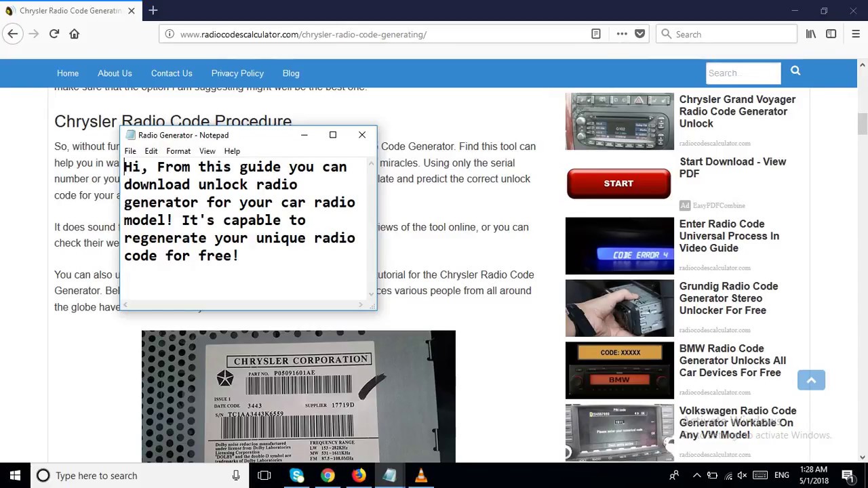The height and width of the screenshot is (488, 868).
Task: Click Grundig stereo unlocker thumbnail
Action: [x=620, y=308]
